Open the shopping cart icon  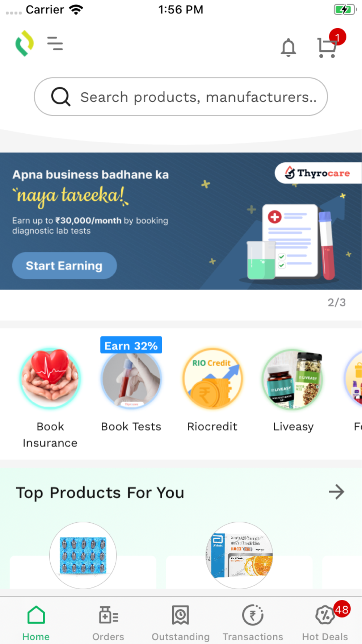(x=327, y=47)
